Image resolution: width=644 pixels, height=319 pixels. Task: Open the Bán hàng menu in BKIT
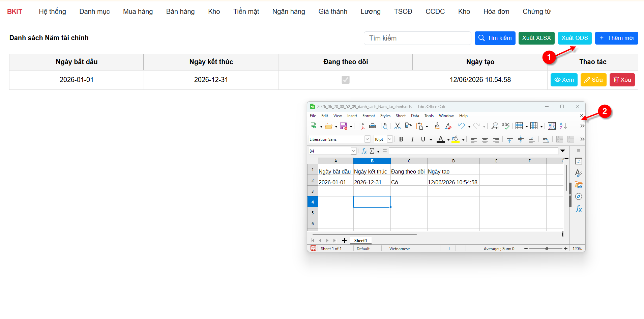[x=180, y=11]
